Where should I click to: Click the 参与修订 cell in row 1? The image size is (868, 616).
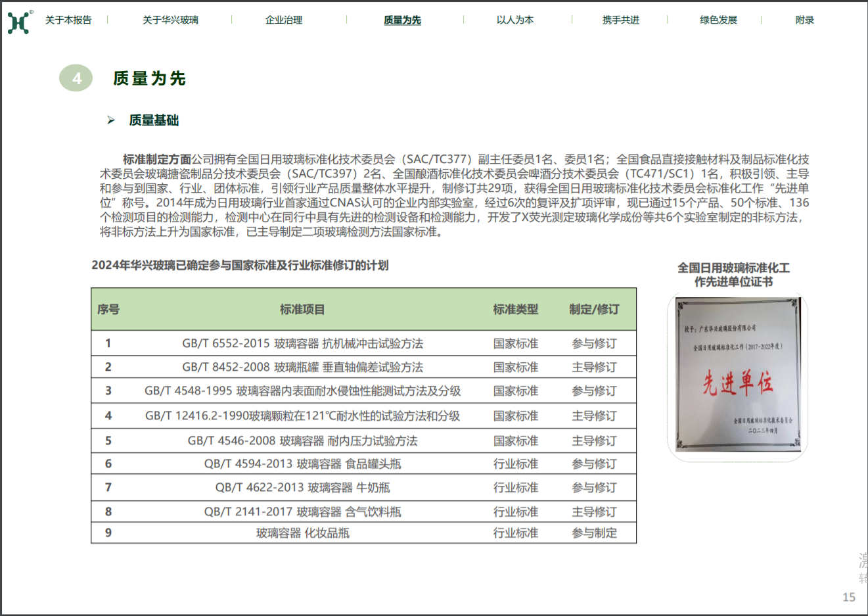pyautogui.click(x=594, y=344)
